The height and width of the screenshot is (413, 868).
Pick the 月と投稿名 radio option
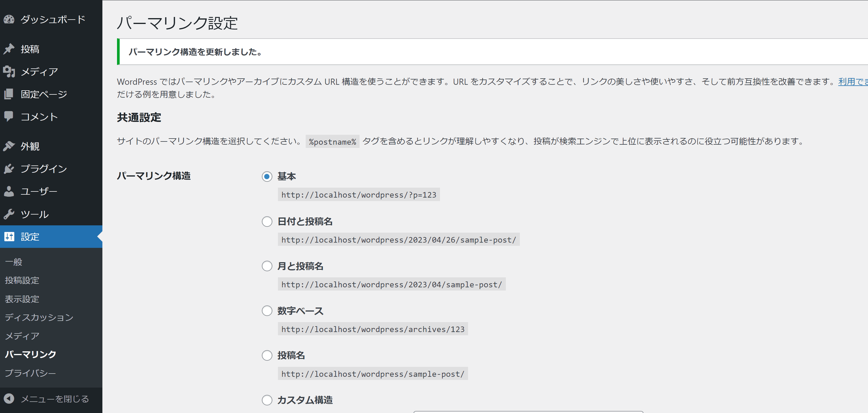click(267, 266)
